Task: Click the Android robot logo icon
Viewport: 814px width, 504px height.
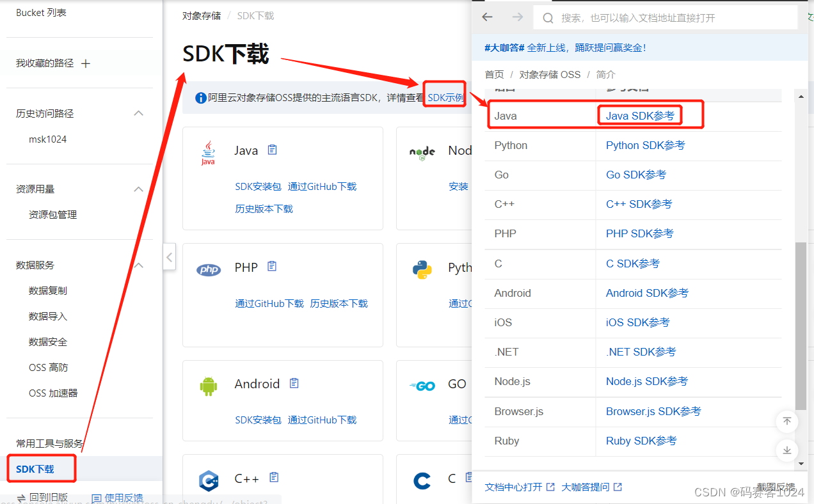Action: [209, 386]
